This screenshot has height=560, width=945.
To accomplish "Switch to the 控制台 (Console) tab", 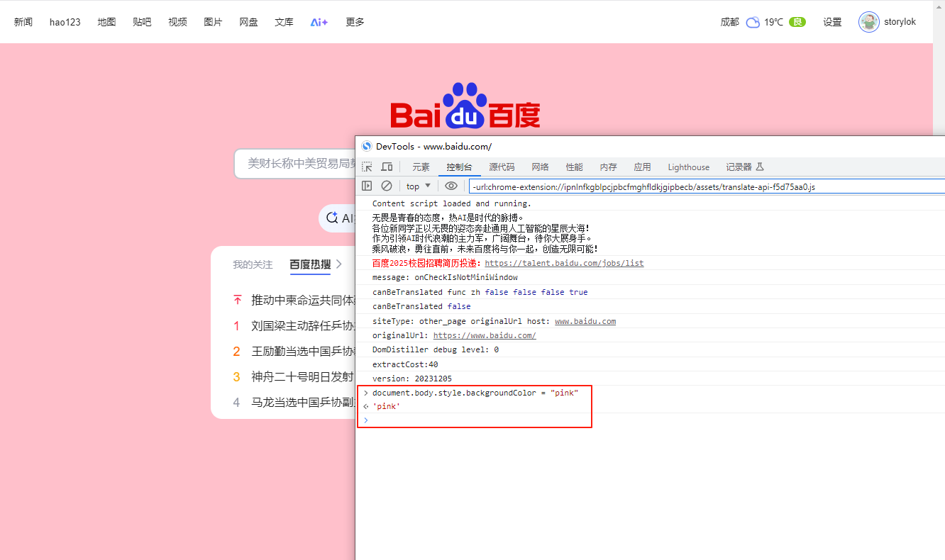I will point(459,167).
